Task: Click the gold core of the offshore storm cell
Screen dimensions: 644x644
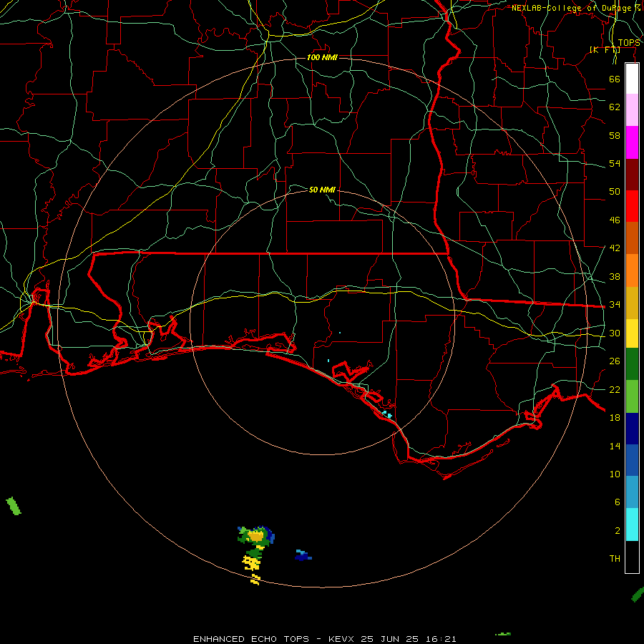Action: click(256, 536)
